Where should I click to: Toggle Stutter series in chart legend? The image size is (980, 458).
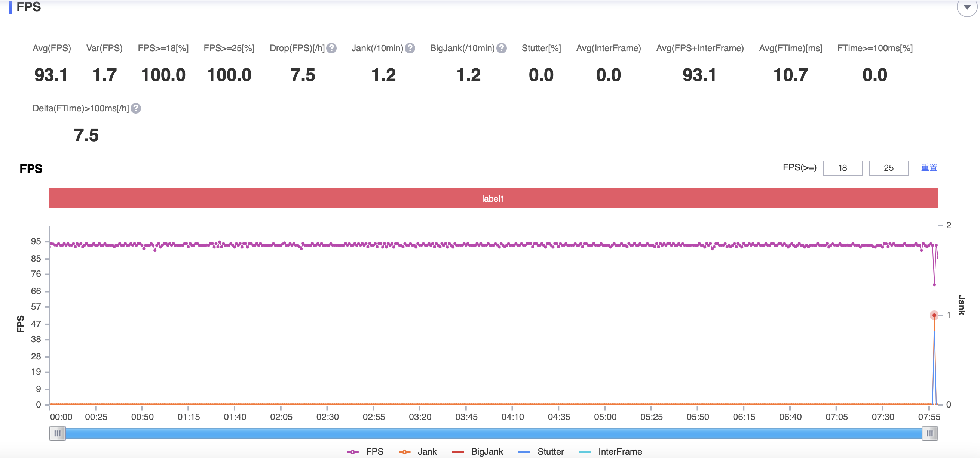(x=540, y=452)
